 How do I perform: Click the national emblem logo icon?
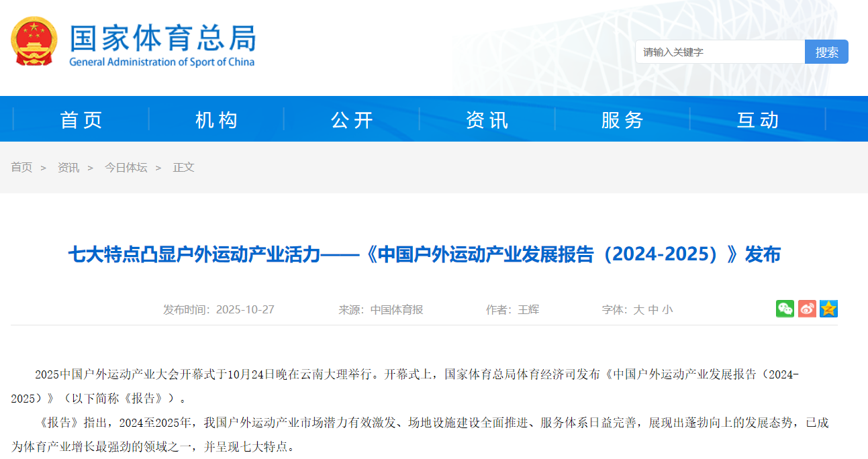click(x=34, y=42)
